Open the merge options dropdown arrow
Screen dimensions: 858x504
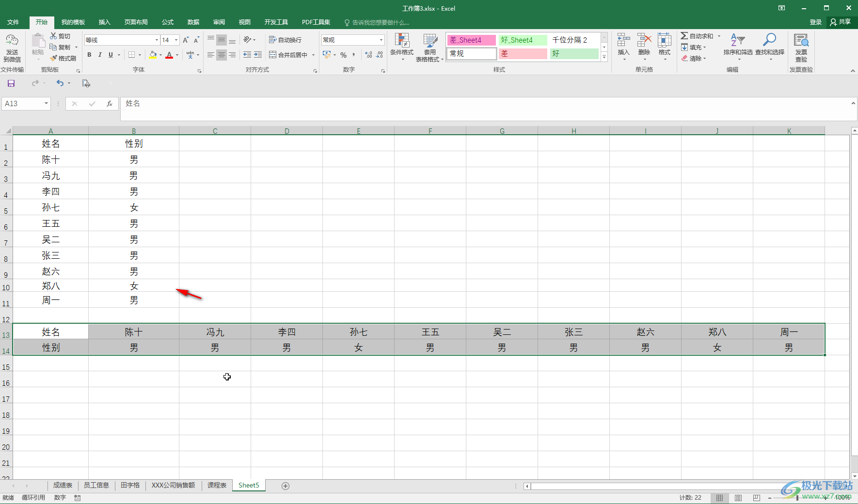click(314, 55)
